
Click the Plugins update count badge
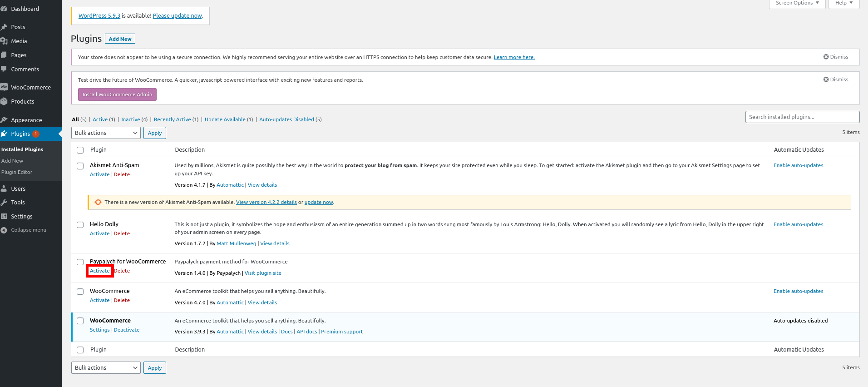click(x=36, y=134)
